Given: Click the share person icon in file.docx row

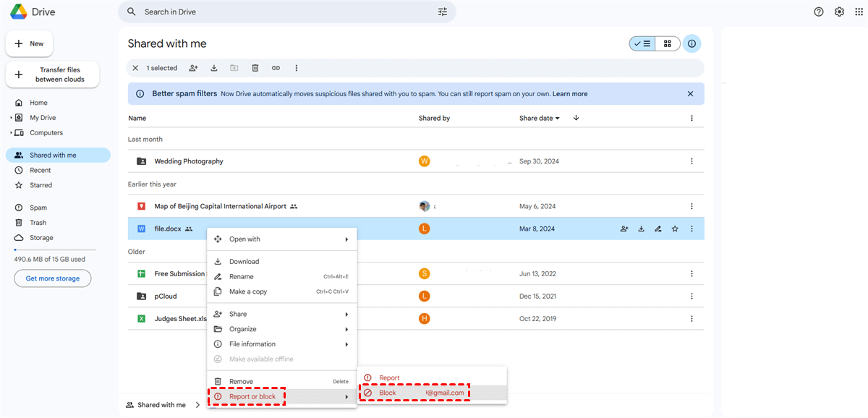Looking at the screenshot, I should click(624, 229).
